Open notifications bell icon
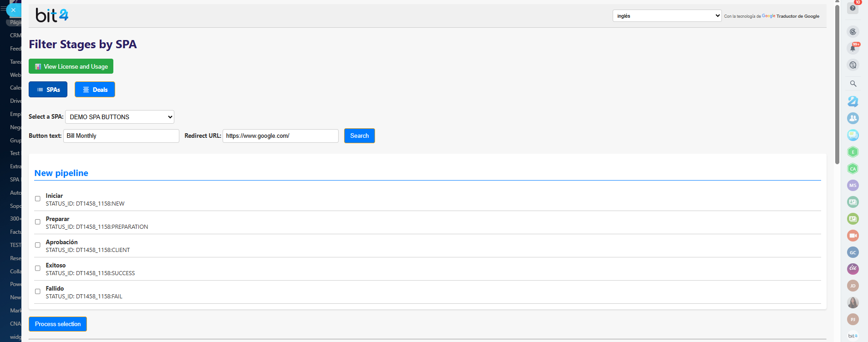The image size is (868, 342). (x=853, y=48)
